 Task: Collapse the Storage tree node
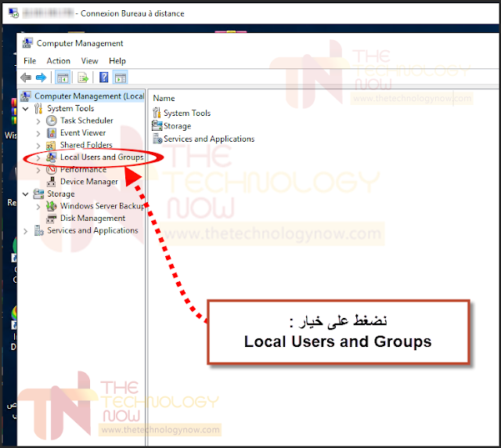click(x=26, y=194)
